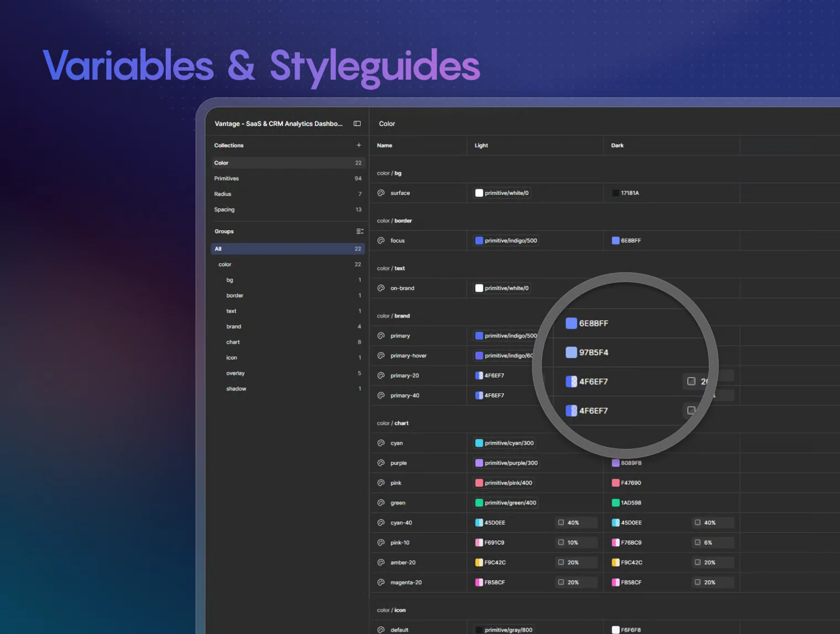Click the Groups list options icon
This screenshot has width=840, height=634.
click(360, 231)
